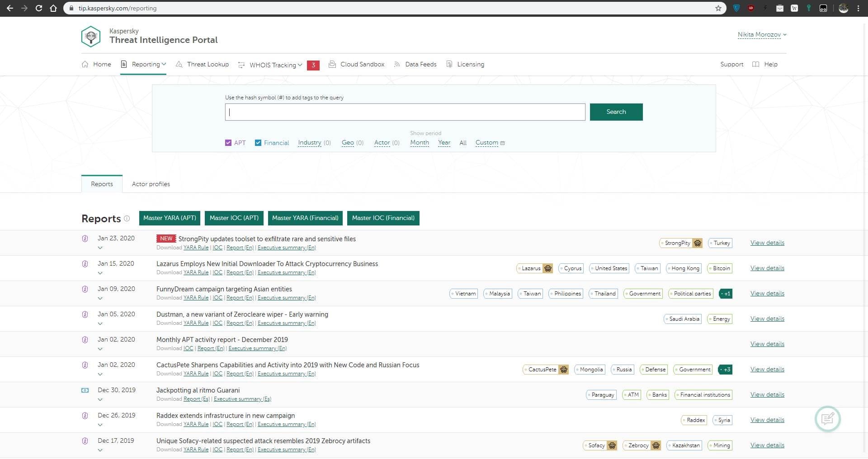Click the Help book icon
This screenshot has height=459, width=868.
[x=755, y=64]
